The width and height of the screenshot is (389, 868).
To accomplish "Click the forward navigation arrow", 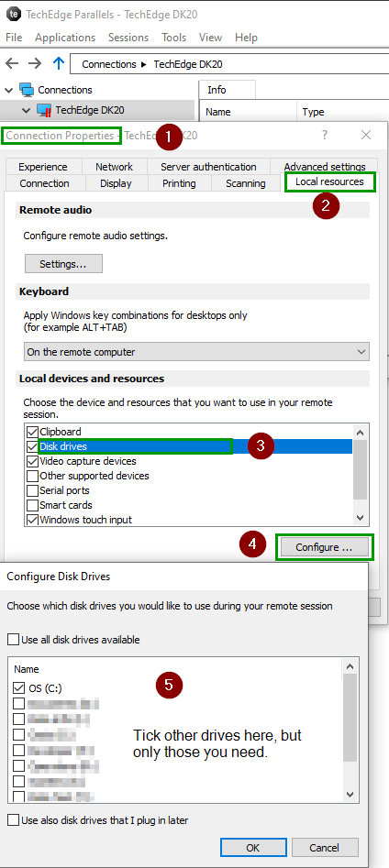I will [x=35, y=63].
